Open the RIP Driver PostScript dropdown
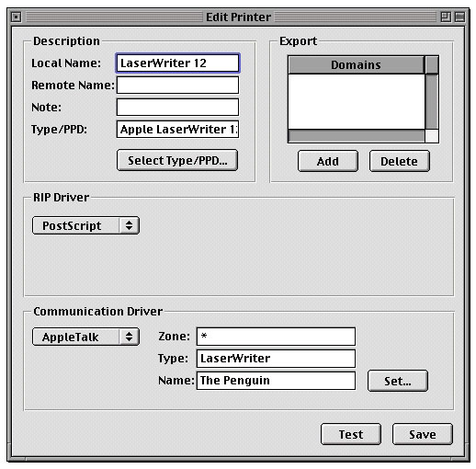 (x=85, y=225)
